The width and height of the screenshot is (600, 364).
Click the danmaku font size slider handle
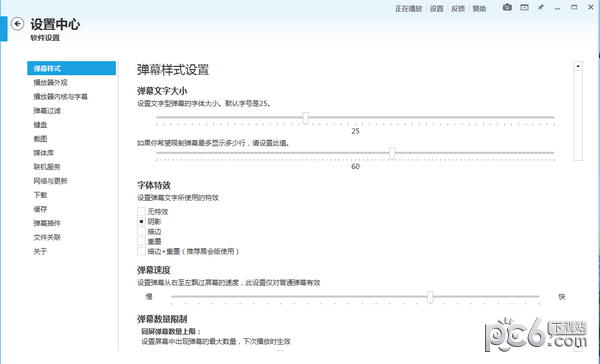(305, 118)
